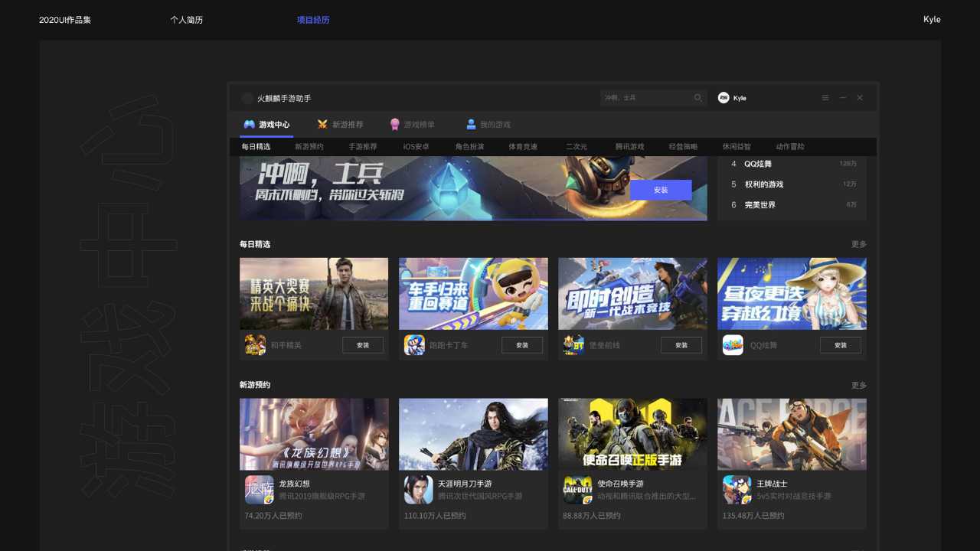980x551 pixels.
Task: Click the 天涯明月刀手游 game icon
Action: (418, 490)
